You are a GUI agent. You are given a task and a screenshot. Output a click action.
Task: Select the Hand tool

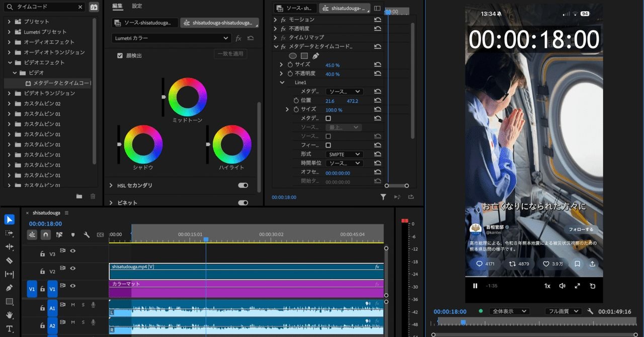pyautogui.click(x=9, y=315)
